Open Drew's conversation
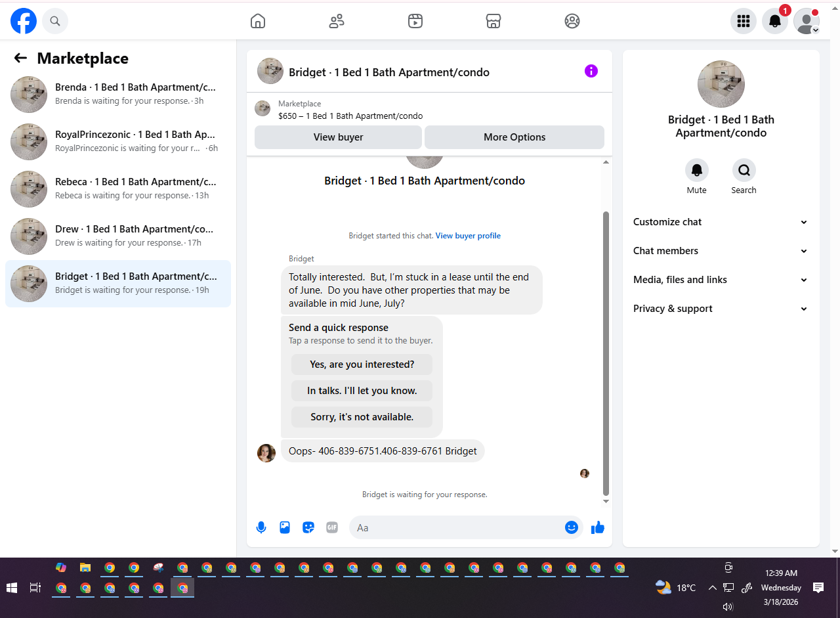The height and width of the screenshot is (618, 840). (x=118, y=236)
